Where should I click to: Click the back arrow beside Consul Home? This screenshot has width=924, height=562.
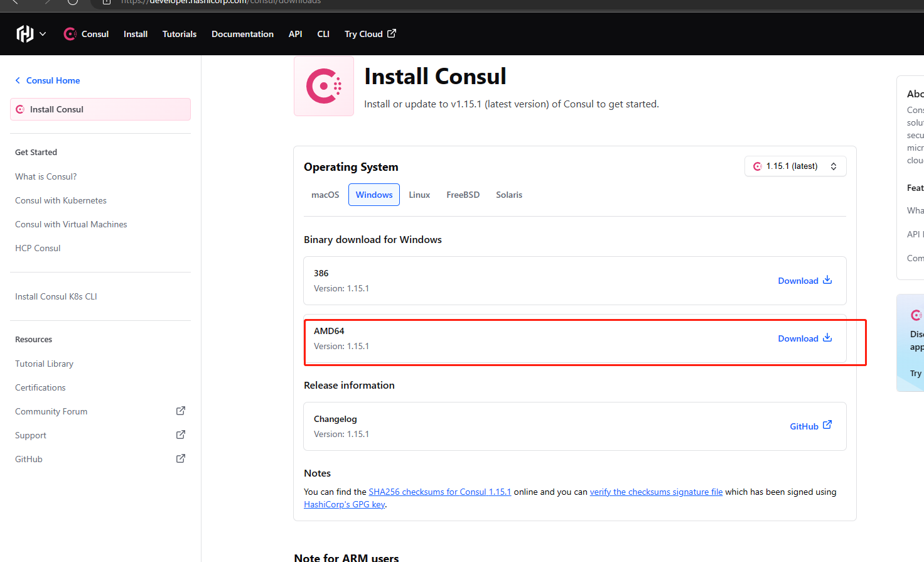17,80
